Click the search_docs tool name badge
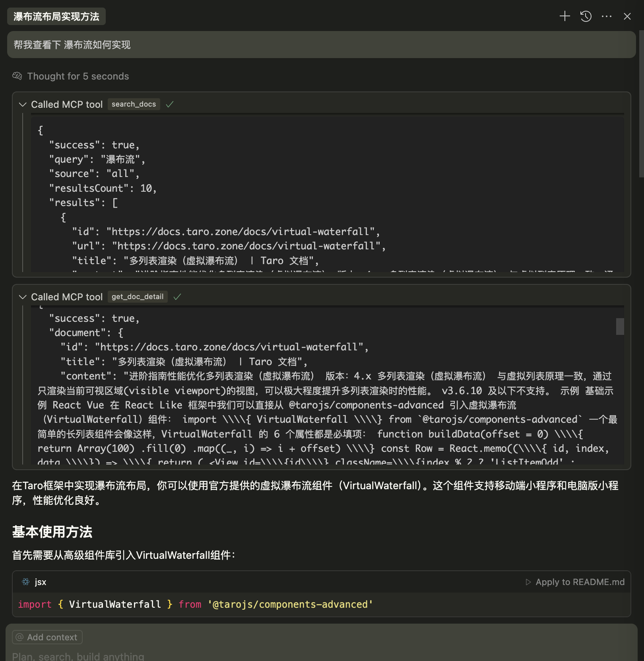The image size is (644, 661). click(x=134, y=104)
